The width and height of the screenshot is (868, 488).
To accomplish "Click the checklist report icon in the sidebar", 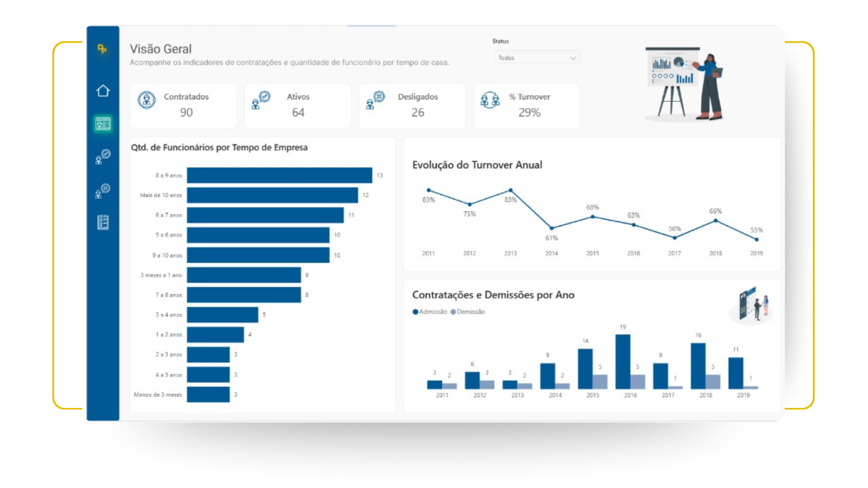I will click(x=103, y=222).
